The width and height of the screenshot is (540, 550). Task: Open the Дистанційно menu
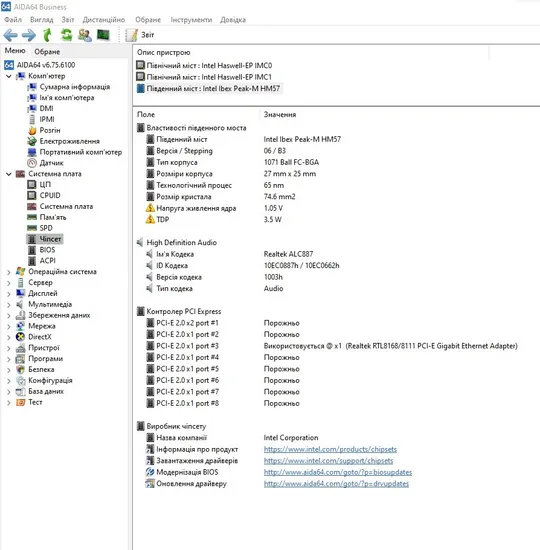tap(104, 20)
